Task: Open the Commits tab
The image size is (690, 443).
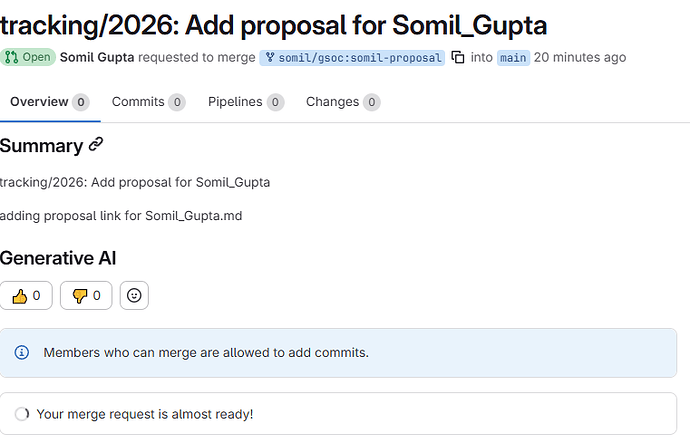Action: tap(148, 102)
